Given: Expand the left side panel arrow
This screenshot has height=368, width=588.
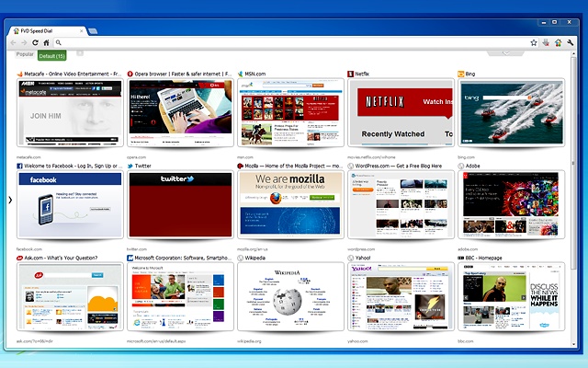Looking at the screenshot, I should [9, 199].
